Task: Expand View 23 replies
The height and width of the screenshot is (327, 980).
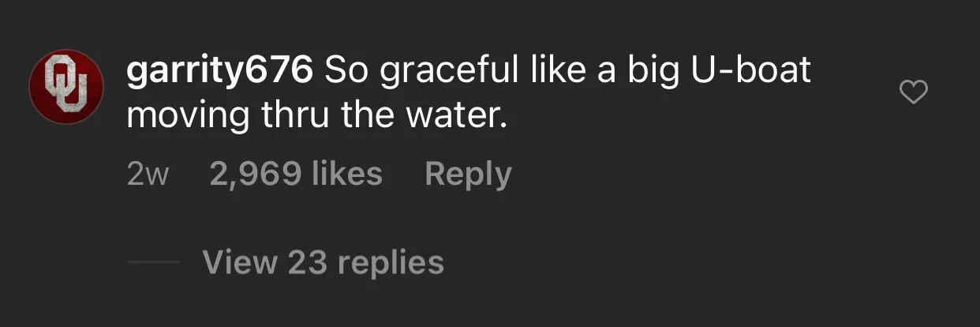Action: (x=323, y=262)
